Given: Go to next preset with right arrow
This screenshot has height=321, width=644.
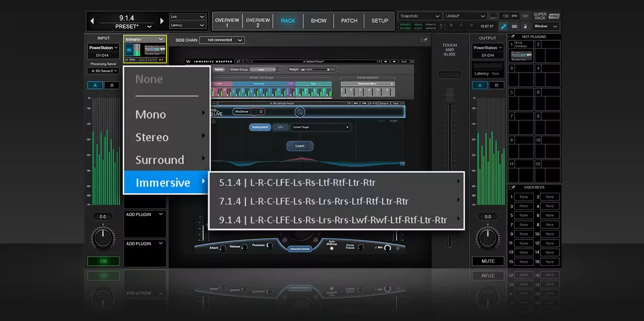Looking at the screenshot, I should (x=162, y=21).
